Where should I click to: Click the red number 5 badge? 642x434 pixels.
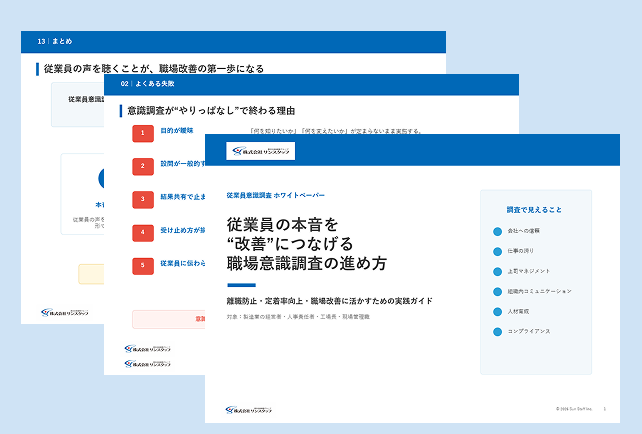(x=143, y=266)
